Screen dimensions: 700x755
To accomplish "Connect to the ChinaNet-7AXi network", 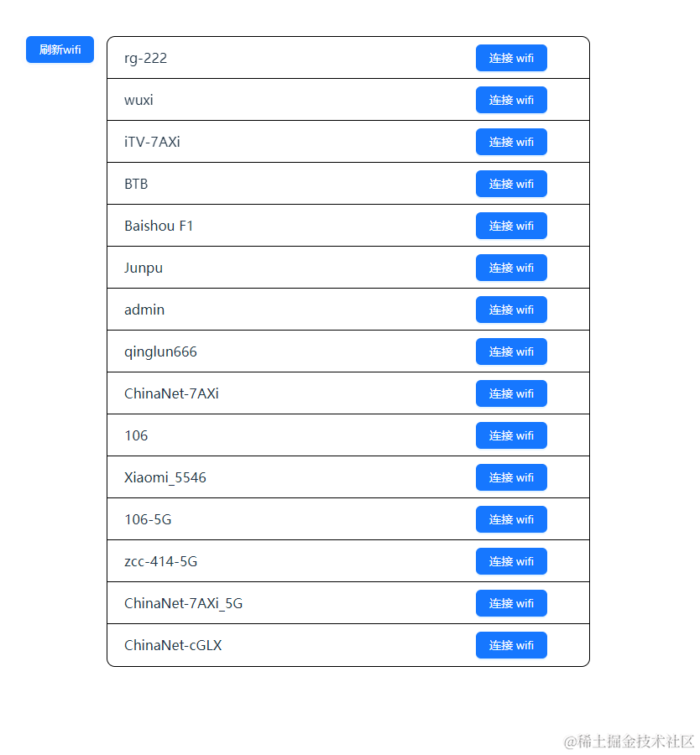I will [511, 393].
